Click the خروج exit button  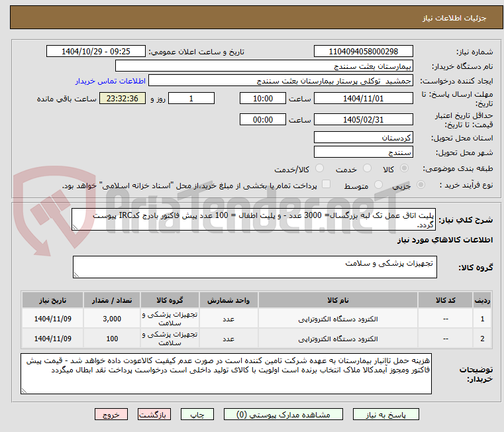[111, 414]
